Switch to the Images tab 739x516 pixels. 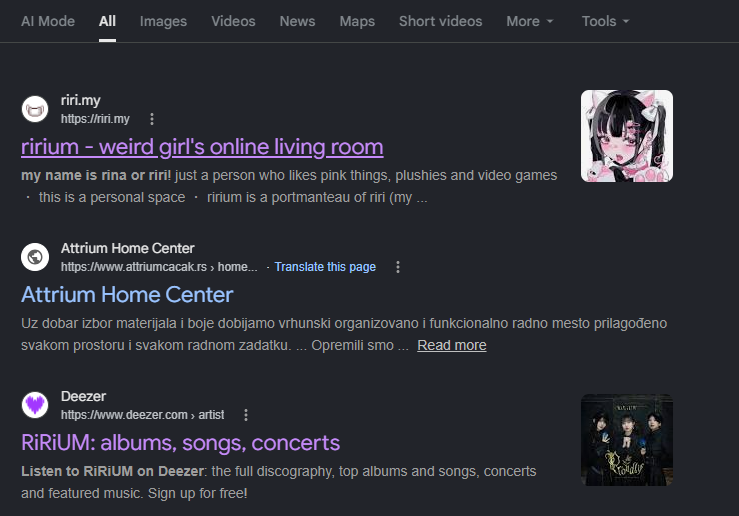coord(164,21)
